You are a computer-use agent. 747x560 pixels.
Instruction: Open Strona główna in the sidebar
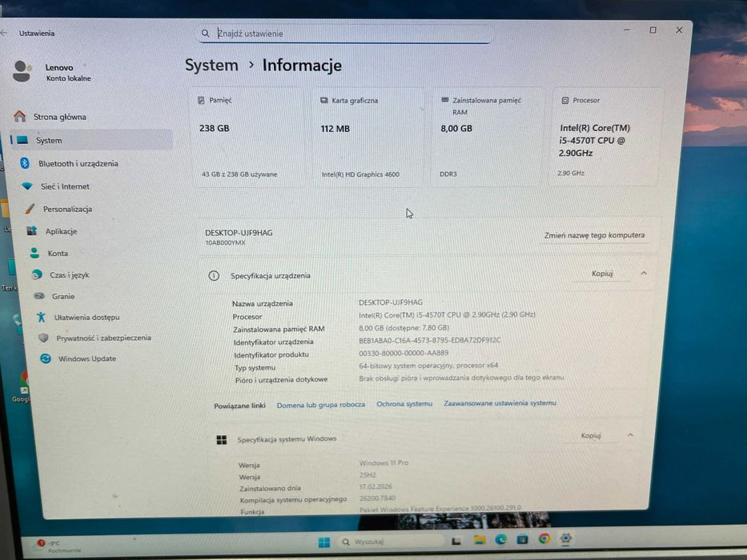click(59, 117)
